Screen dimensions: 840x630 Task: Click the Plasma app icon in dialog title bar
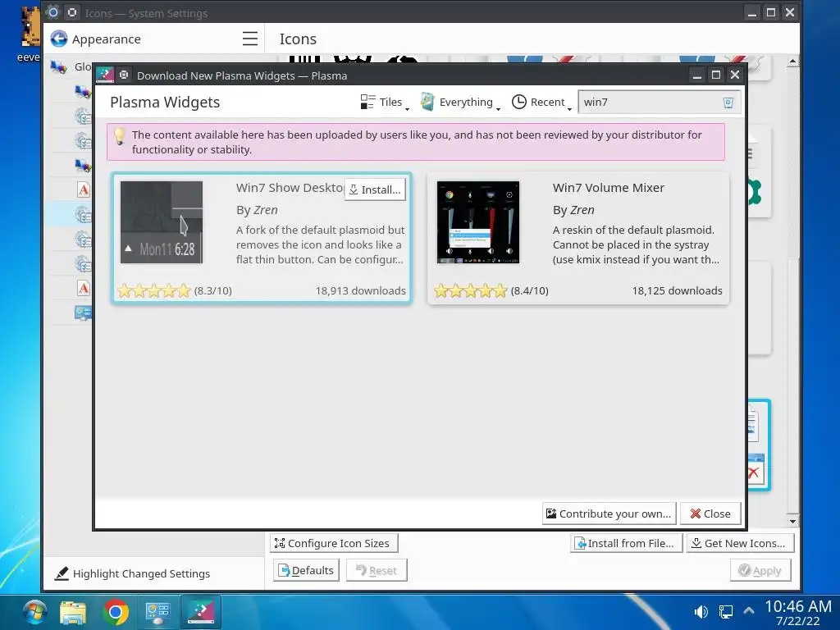click(104, 75)
